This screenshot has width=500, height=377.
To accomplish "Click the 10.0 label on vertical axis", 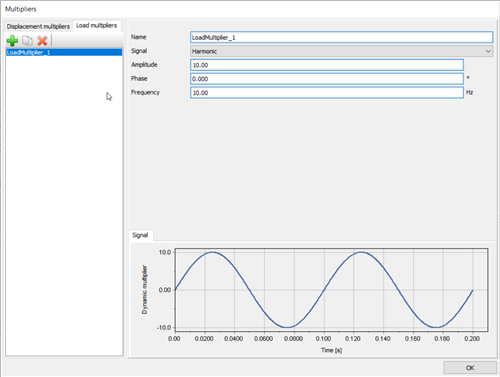I will (165, 252).
